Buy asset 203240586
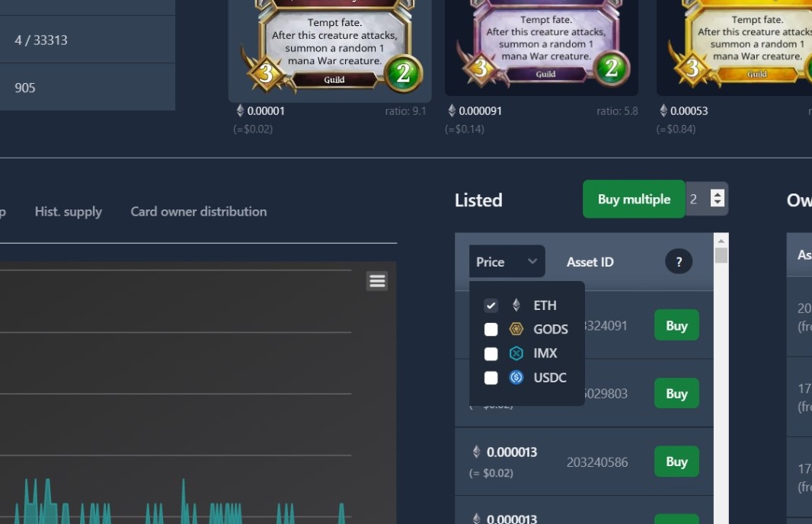 pos(676,462)
